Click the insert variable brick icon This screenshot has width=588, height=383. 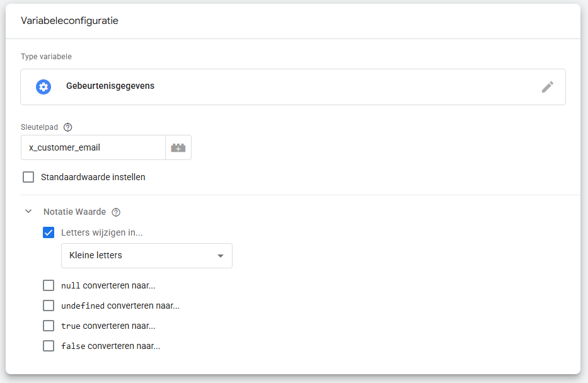(x=178, y=148)
